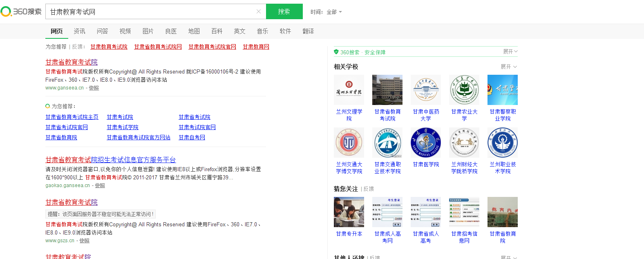Switch to the 问答 tab
This screenshot has height=259, width=644.
[x=102, y=31]
